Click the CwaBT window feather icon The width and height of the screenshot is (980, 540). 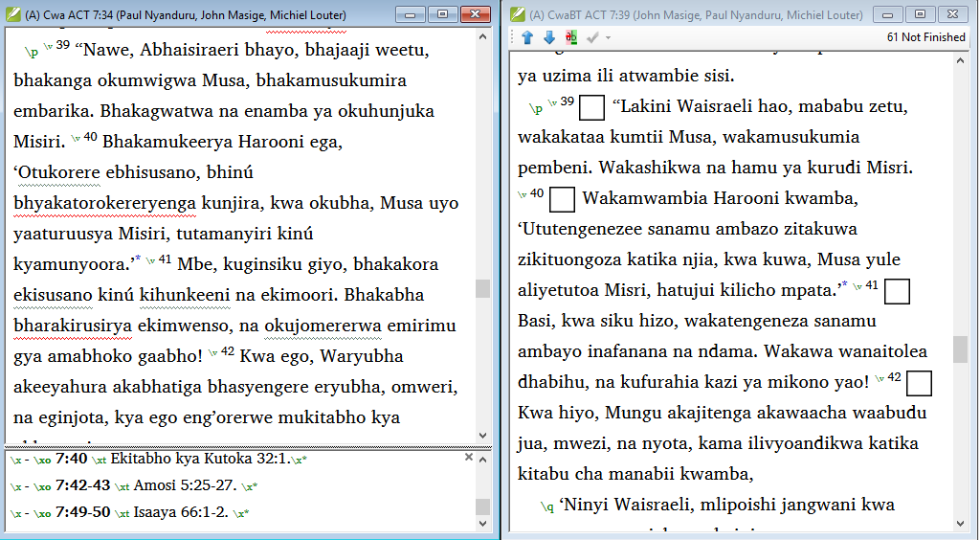[517, 14]
